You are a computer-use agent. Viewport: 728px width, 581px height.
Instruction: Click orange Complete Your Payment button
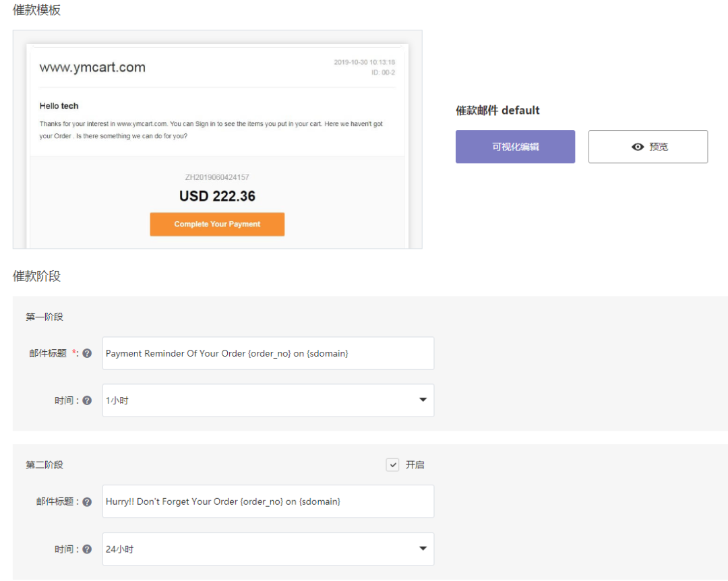217,224
